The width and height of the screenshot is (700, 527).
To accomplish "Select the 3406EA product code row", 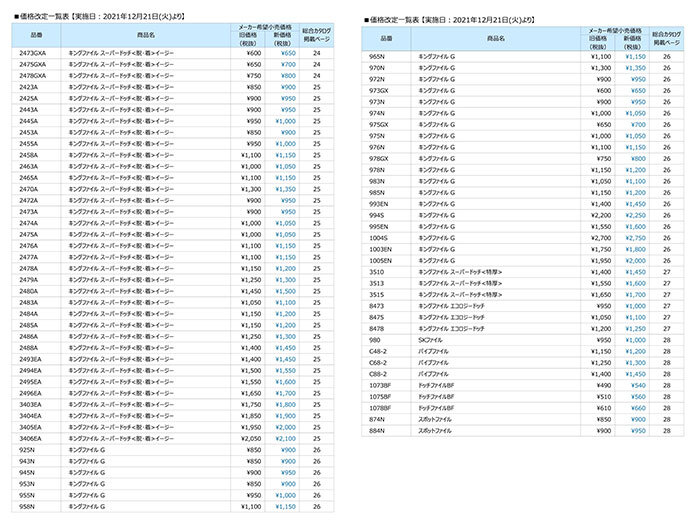I will (x=30, y=438).
